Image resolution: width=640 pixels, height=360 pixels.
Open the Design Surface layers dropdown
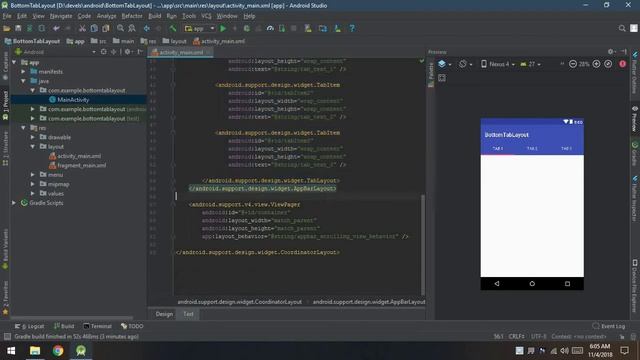(444, 64)
